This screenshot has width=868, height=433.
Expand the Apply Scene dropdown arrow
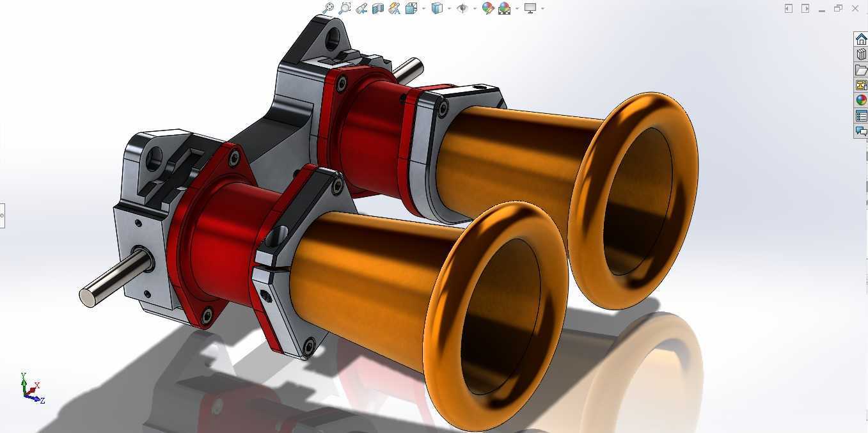click(x=517, y=9)
